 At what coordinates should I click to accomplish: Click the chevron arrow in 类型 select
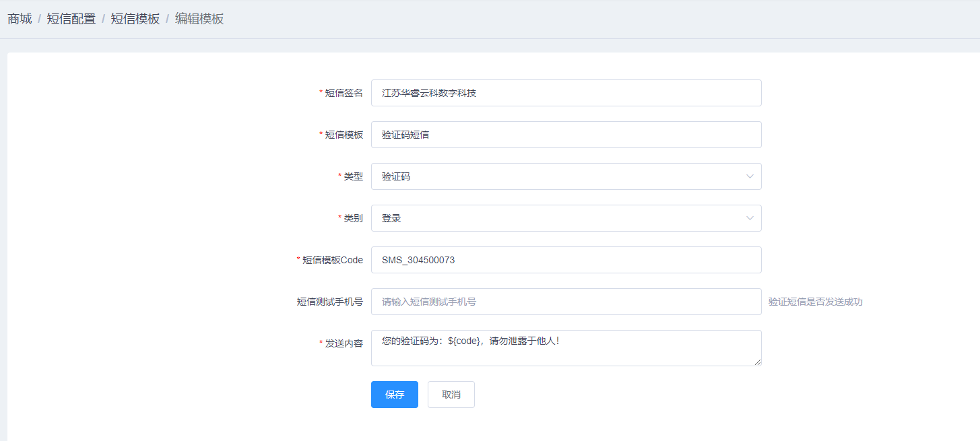point(750,176)
